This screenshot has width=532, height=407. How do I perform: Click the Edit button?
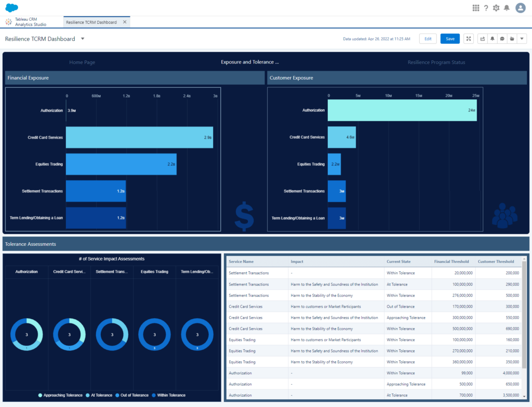[428, 39]
